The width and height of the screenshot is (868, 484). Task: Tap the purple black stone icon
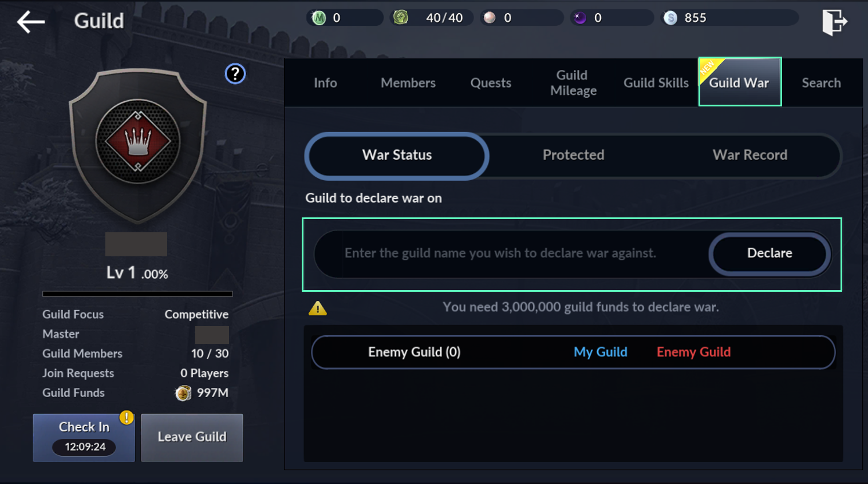coord(580,18)
